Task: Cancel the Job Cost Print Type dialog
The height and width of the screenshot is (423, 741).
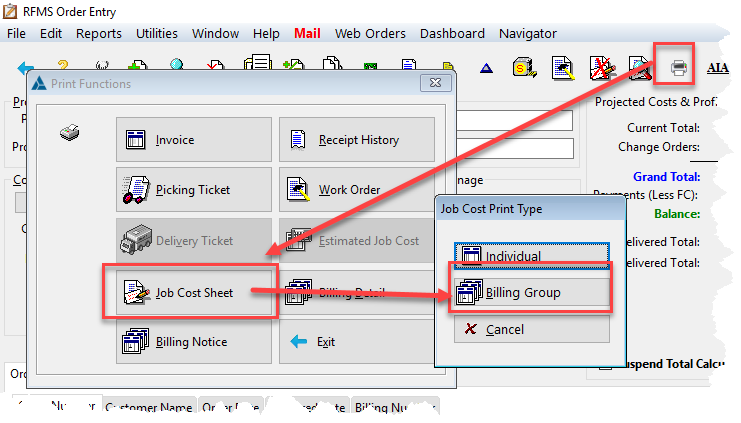Action: pos(532,329)
